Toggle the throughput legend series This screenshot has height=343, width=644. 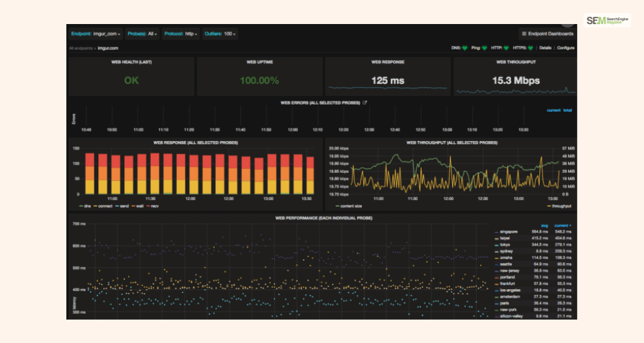click(559, 206)
